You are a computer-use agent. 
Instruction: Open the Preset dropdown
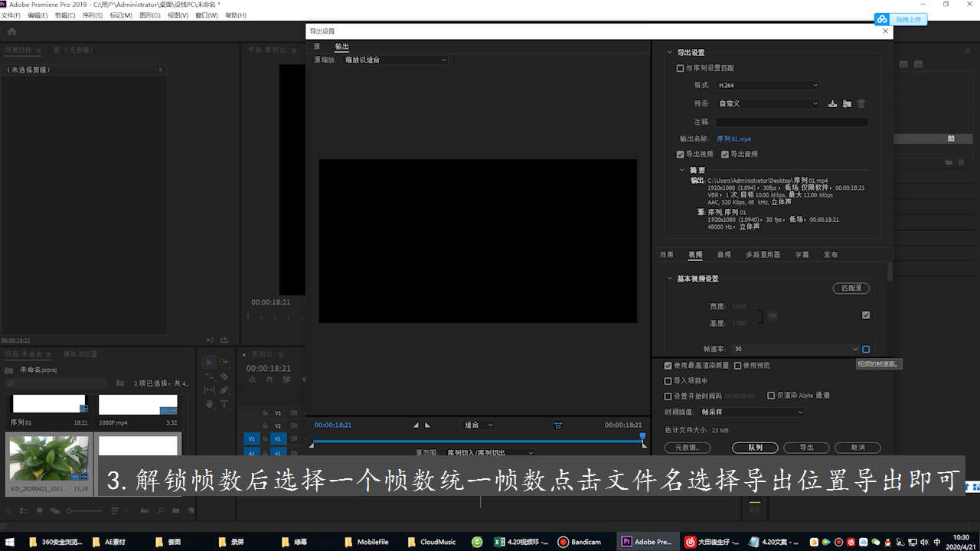[x=767, y=103]
